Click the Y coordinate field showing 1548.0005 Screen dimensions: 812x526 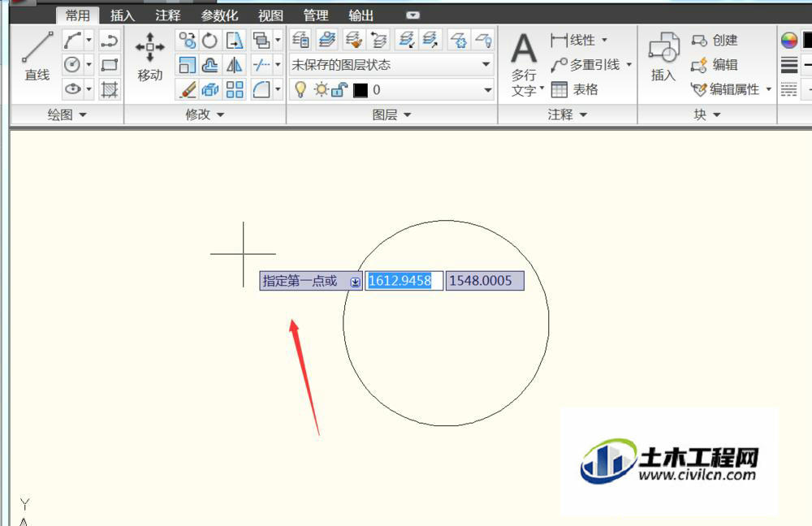[485, 281]
